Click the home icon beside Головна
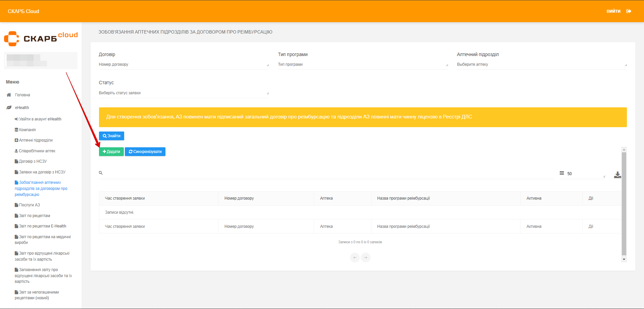Screen dimensions: 644x309 9,95
